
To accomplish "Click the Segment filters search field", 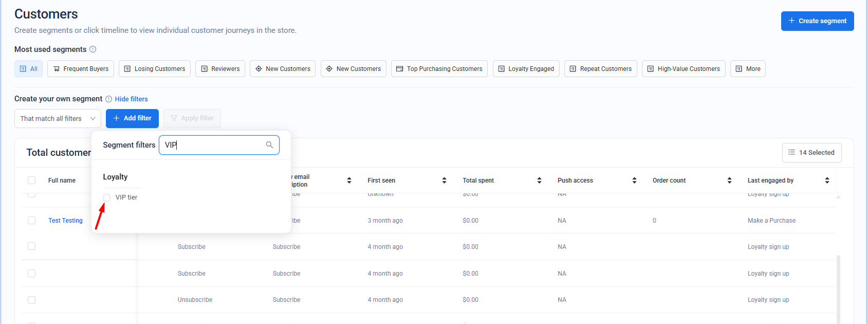I will click(x=213, y=145).
